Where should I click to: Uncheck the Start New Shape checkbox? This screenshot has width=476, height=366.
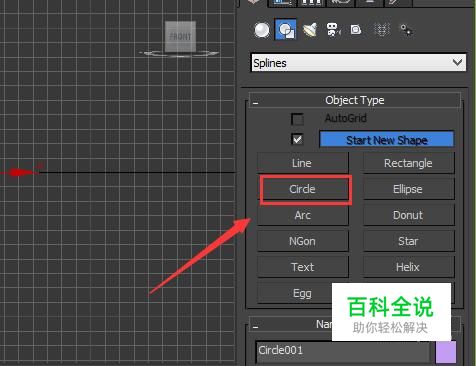coord(297,139)
